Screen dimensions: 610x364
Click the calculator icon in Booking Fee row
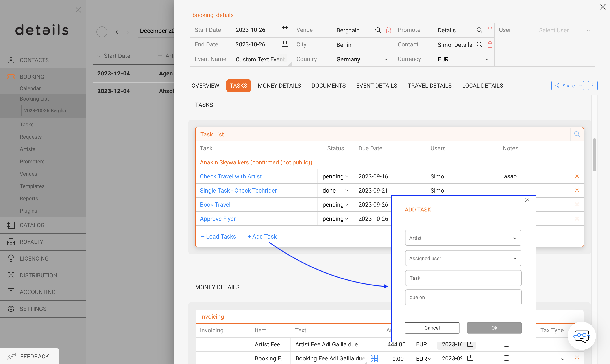(374, 358)
